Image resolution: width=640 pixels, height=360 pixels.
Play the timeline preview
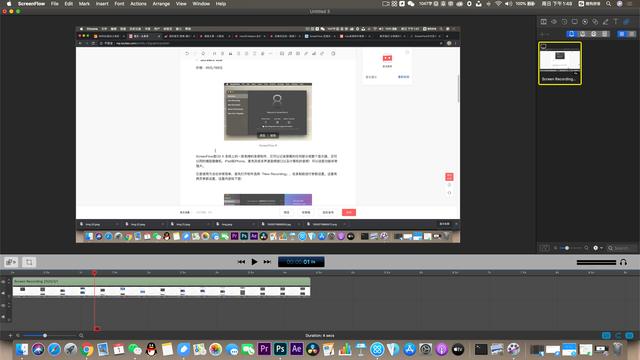[254, 262]
